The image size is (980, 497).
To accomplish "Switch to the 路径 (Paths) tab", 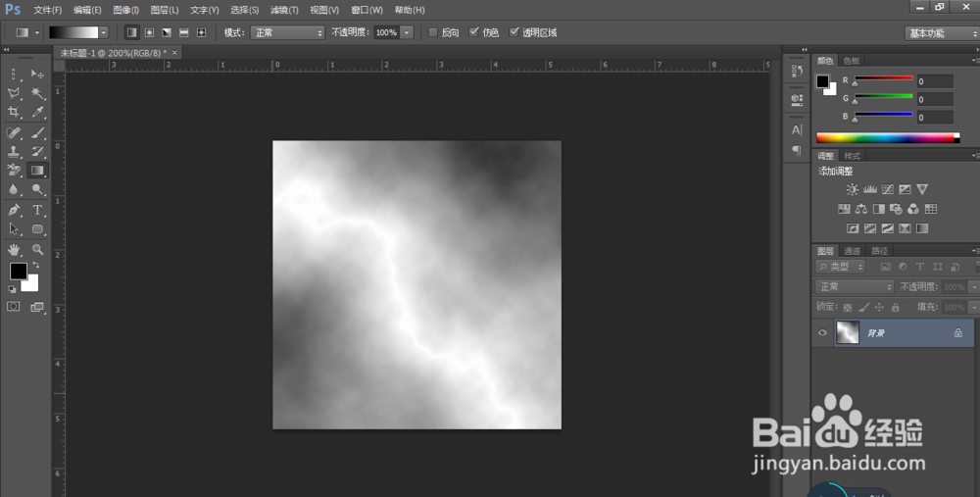I will coord(879,251).
